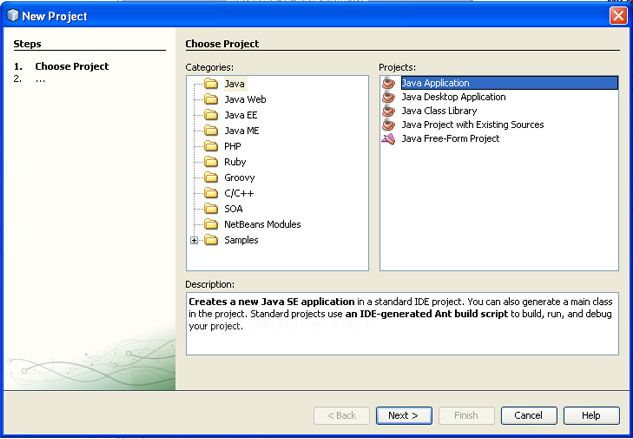The height and width of the screenshot is (439, 633).
Task: Select the NetBeans Modules category
Action: coord(262,224)
